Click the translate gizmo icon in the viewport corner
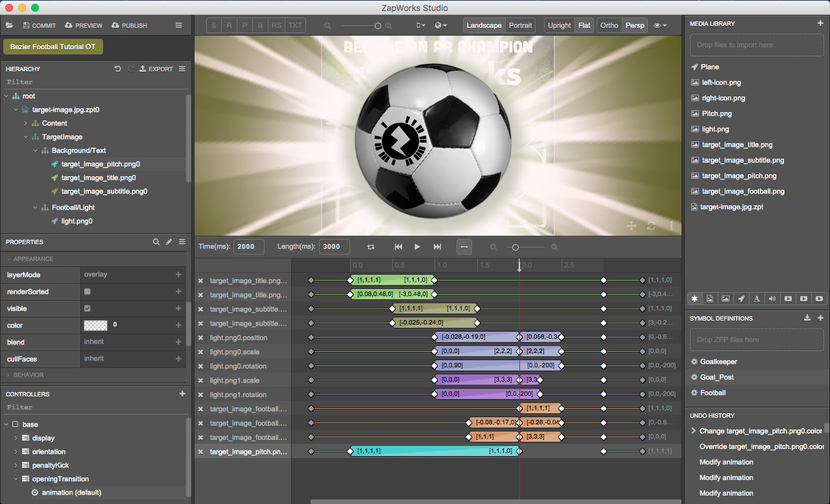 point(631,225)
